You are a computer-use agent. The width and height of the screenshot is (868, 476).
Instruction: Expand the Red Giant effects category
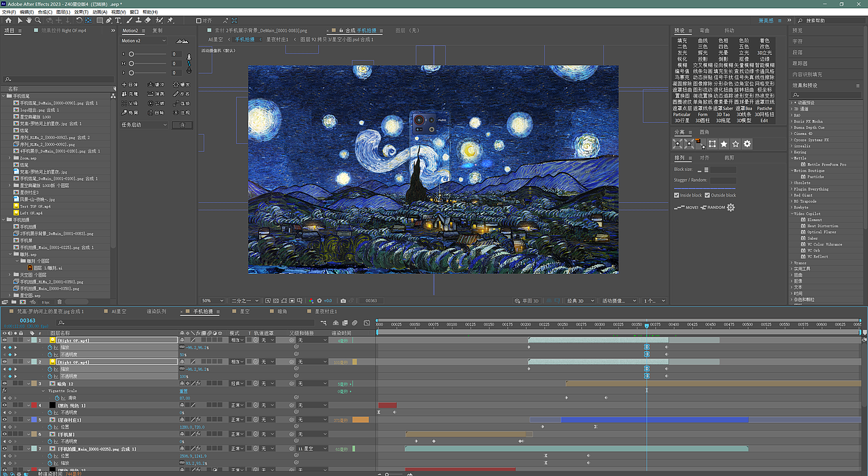[791, 195]
